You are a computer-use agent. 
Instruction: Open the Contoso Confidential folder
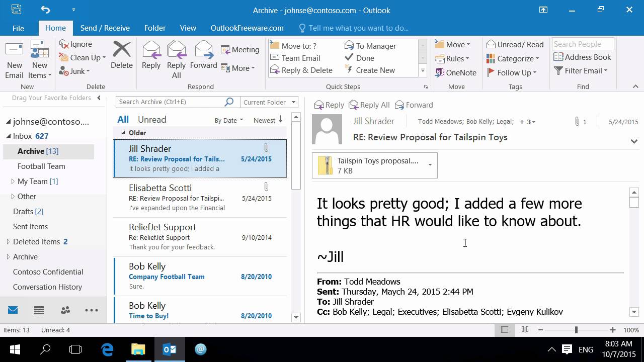(x=48, y=271)
